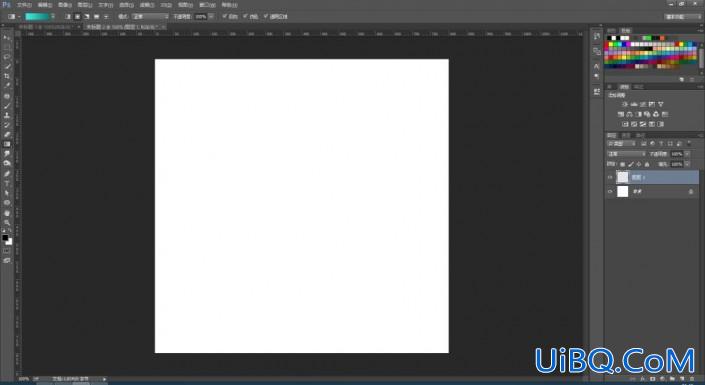Choose the radial gradient style icon
The width and height of the screenshot is (705, 385).
tap(77, 17)
